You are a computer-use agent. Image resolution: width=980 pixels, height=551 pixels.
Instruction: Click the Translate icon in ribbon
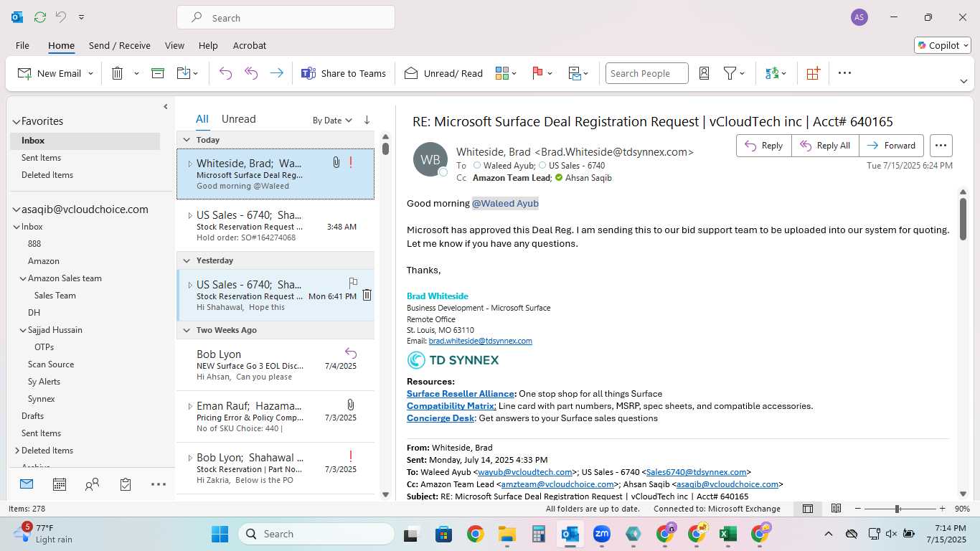(772, 73)
